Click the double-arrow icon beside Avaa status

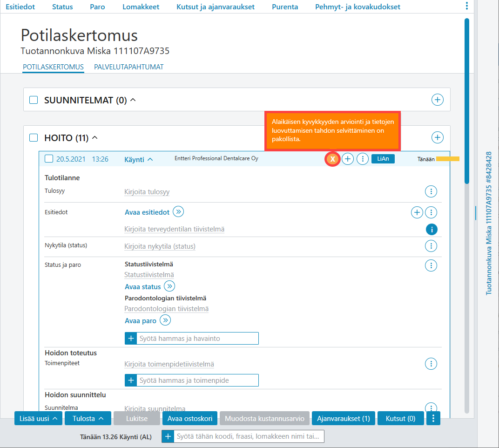tap(169, 286)
